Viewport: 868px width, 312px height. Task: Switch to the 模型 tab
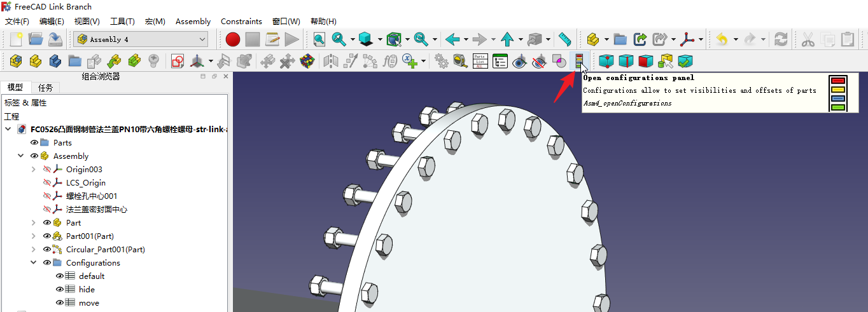15,87
